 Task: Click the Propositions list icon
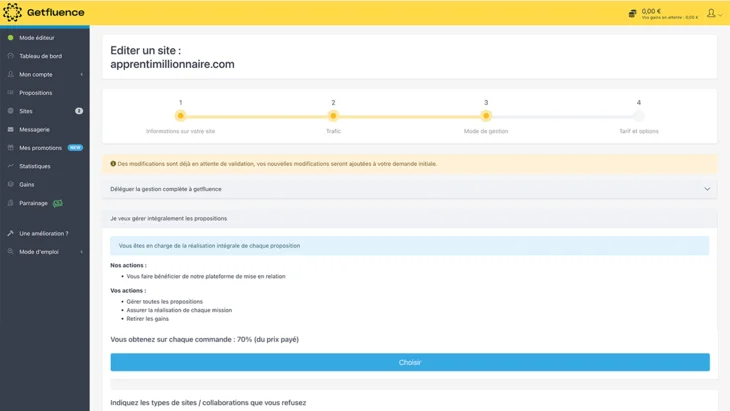point(11,93)
